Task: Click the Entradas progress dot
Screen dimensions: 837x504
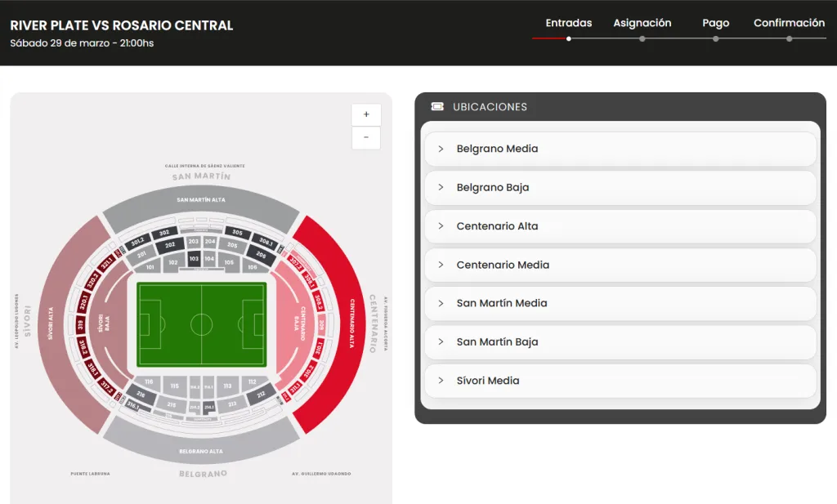Action: point(569,38)
